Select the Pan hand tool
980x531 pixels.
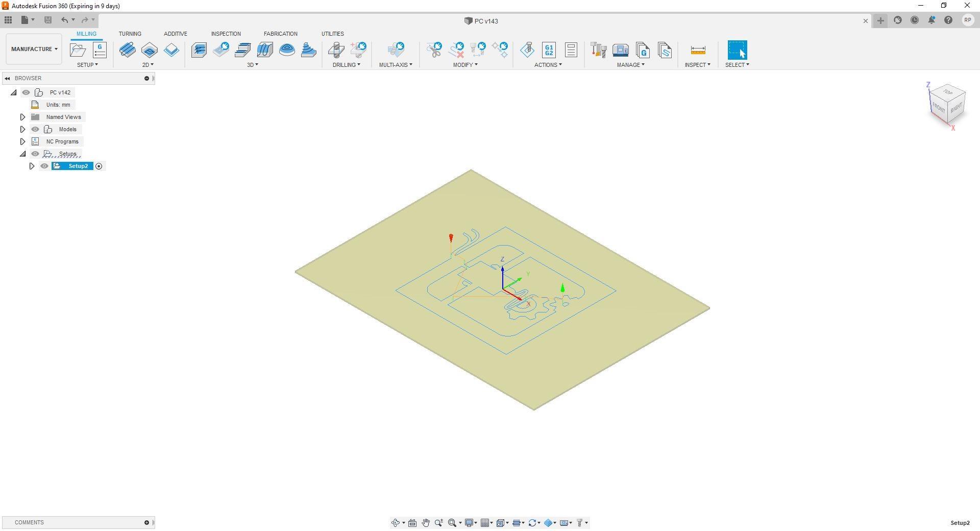coord(426,523)
